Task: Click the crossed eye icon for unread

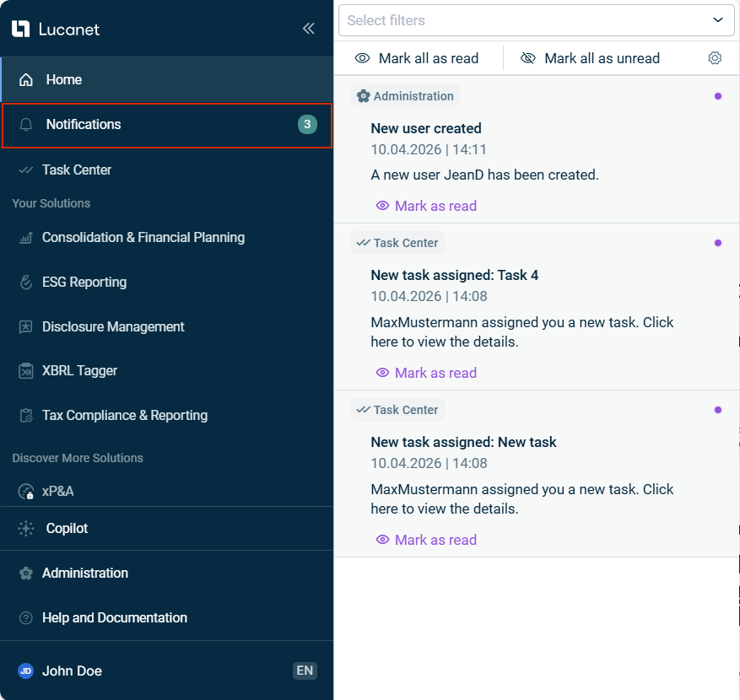Action: pyautogui.click(x=528, y=58)
